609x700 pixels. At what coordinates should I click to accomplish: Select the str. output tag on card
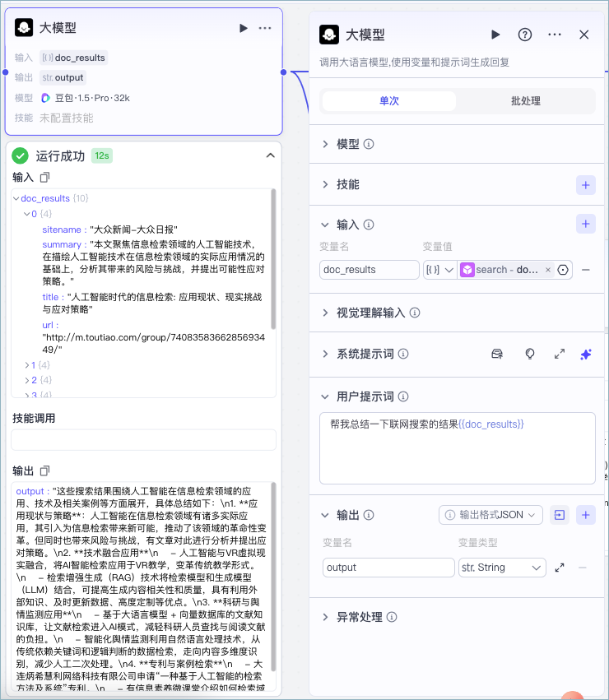pyautogui.click(x=63, y=77)
